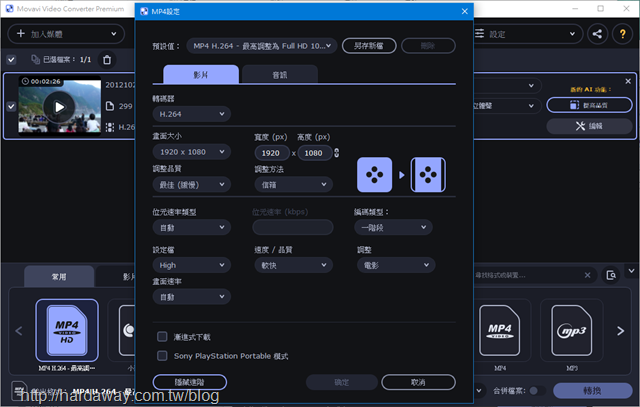The image size is (640, 407).
Task: Collapse the format panel with chevron
Action: click(x=631, y=271)
